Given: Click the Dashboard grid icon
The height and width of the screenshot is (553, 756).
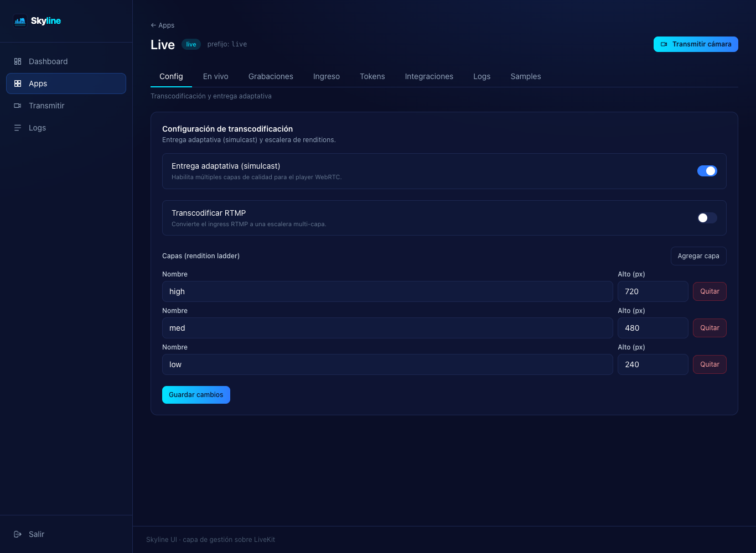Looking at the screenshot, I should point(18,61).
